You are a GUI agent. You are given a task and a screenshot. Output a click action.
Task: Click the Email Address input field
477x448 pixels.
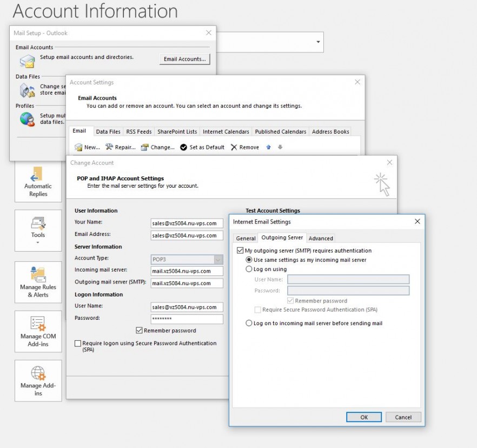(187, 235)
